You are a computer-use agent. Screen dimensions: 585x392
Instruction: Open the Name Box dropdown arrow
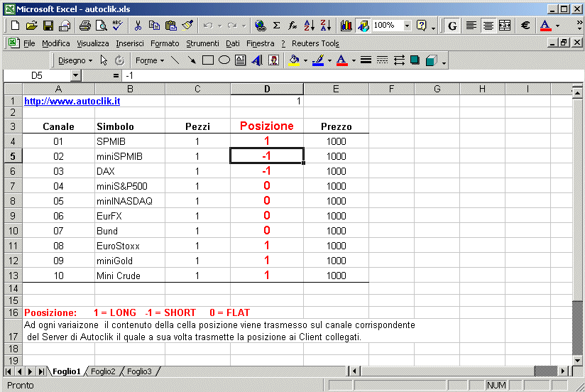pyautogui.click(x=75, y=76)
